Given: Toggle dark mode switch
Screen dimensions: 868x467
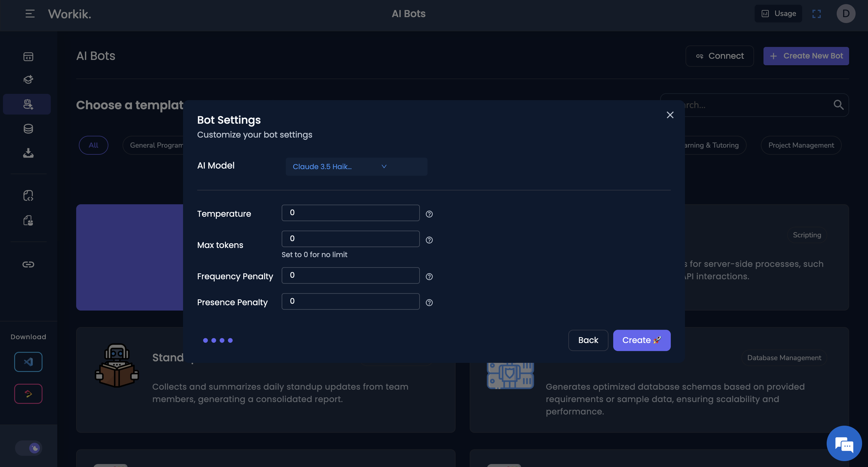Looking at the screenshot, I should pyautogui.click(x=28, y=448).
